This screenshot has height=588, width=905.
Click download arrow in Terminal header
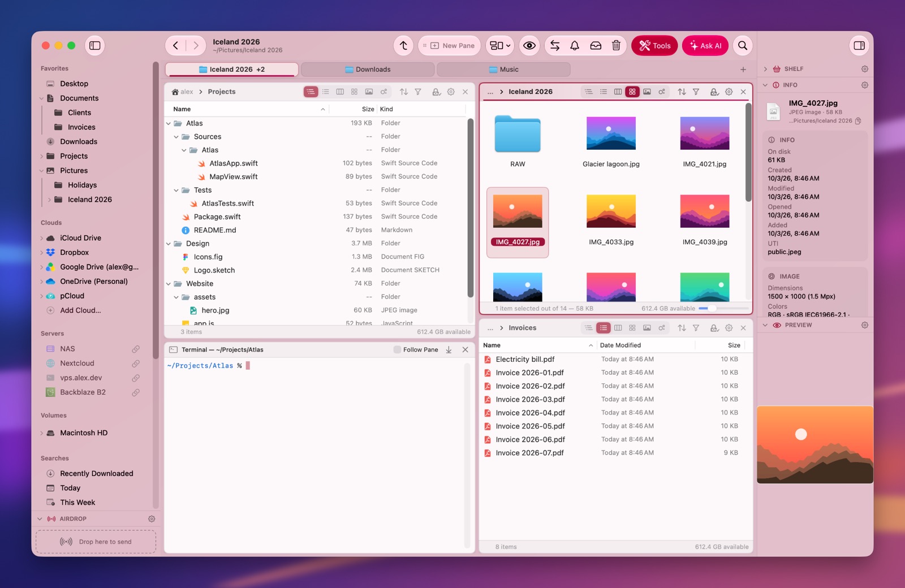click(x=449, y=350)
